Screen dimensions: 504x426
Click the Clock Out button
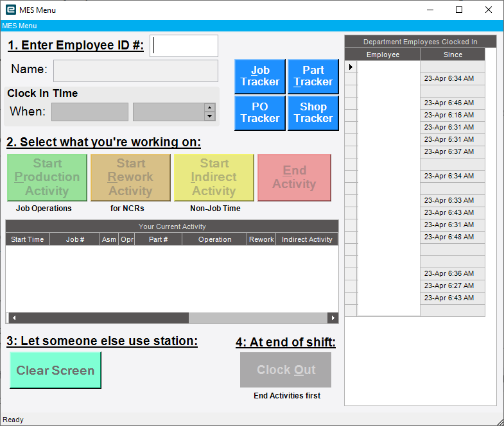[x=286, y=370]
